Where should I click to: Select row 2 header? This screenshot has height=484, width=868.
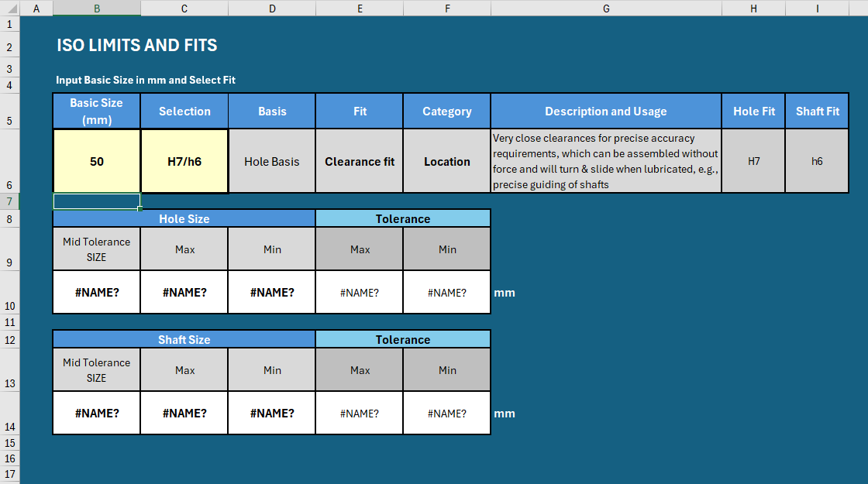coord(9,45)
